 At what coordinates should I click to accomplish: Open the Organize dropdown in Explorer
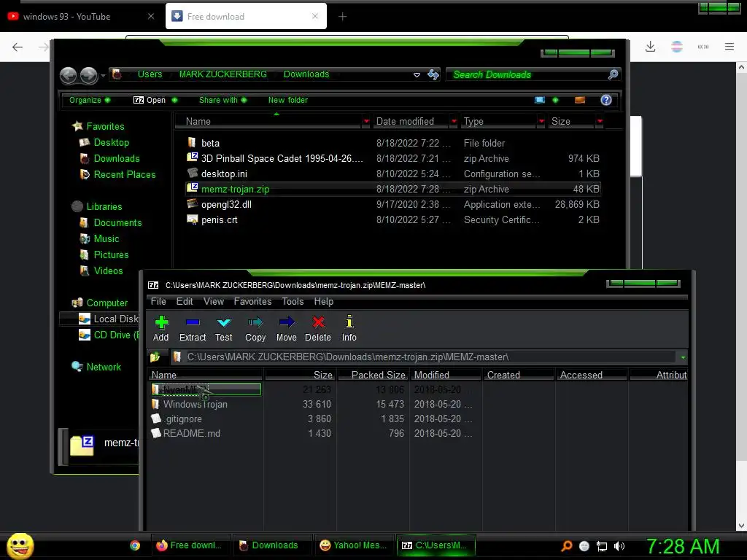90,100
